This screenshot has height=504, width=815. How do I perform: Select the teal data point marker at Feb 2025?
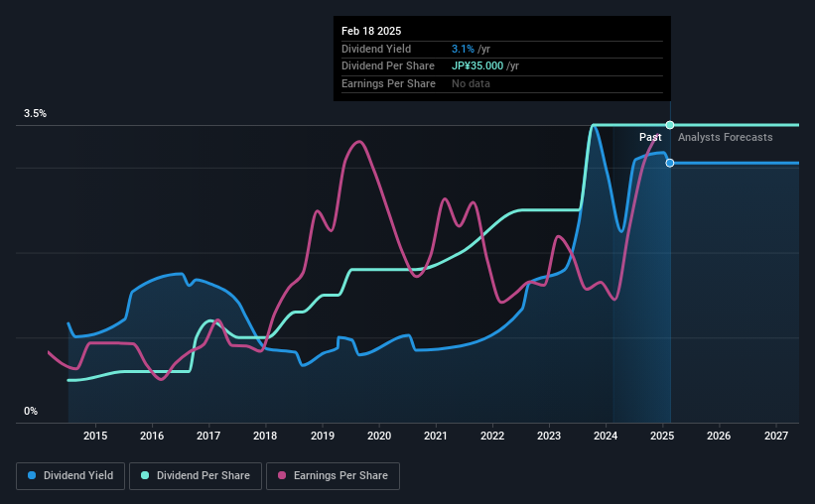(670, 125)
